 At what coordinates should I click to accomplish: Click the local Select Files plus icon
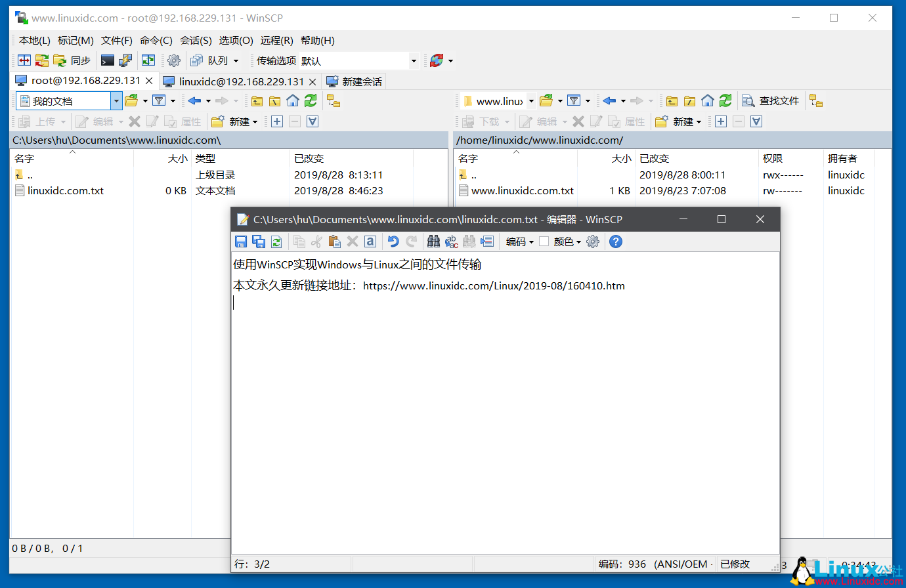click(x=277, y=121)
